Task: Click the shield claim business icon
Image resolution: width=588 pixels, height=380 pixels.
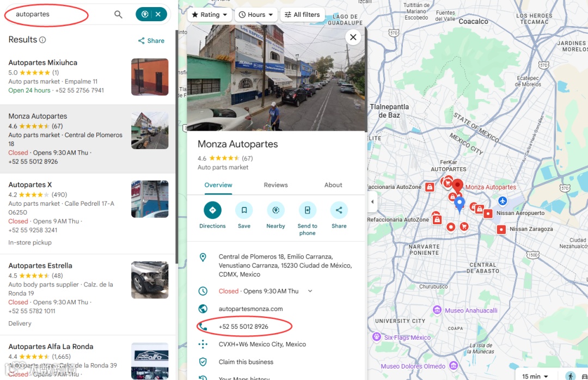Action: pos(203,361)
